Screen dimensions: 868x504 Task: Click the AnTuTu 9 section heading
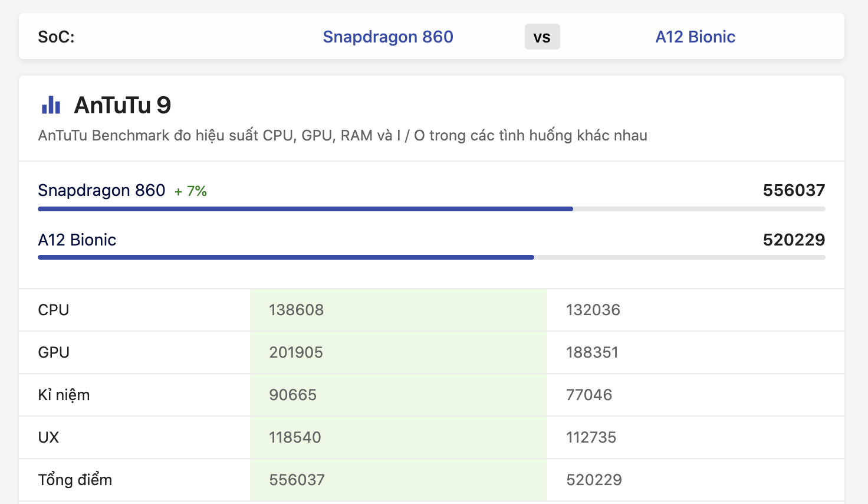coord(123,105)
